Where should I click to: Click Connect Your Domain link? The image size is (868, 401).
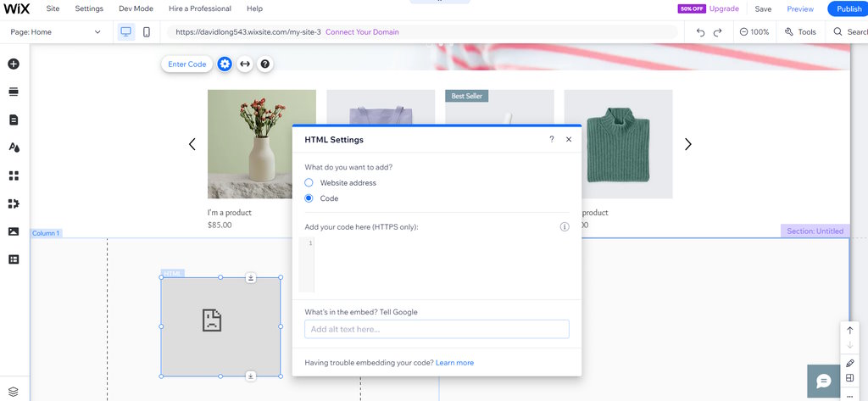(x=362, y=32)
